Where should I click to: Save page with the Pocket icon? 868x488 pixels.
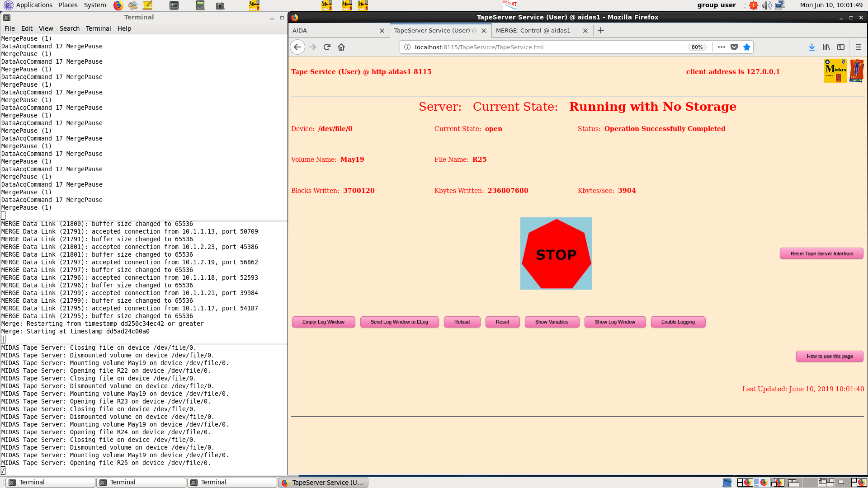(734, 47)
